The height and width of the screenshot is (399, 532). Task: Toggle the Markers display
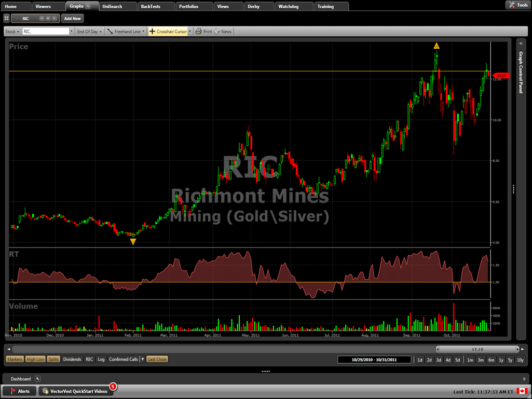[15, 359]
